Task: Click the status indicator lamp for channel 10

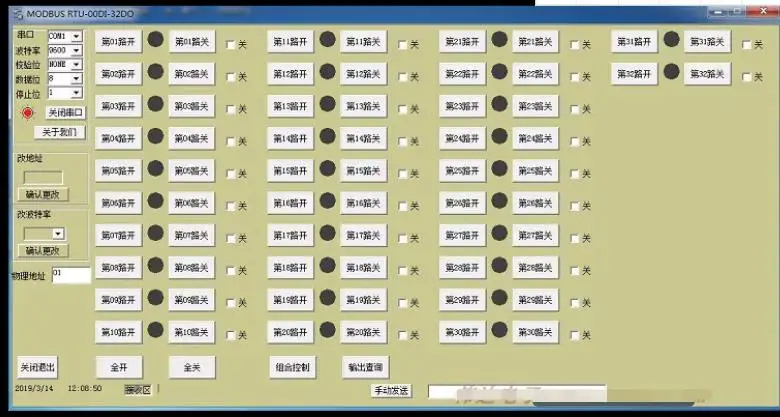Action: pos(156,329)
